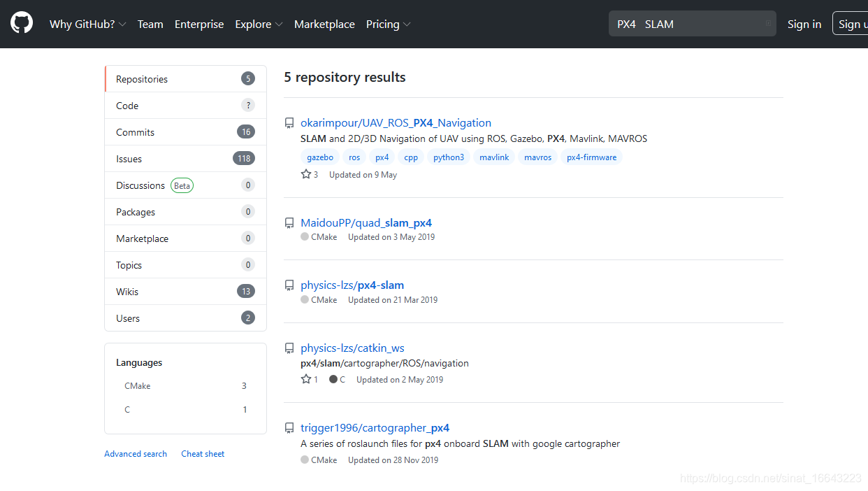The height and width of the screenshot is (491, 868).
Task: Filter results by CMake language
Action: [x=185, y=386]
